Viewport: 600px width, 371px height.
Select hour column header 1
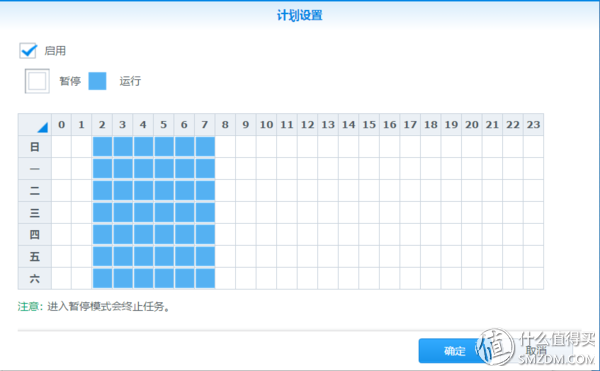pyautogui.click(x=82, y=125)
